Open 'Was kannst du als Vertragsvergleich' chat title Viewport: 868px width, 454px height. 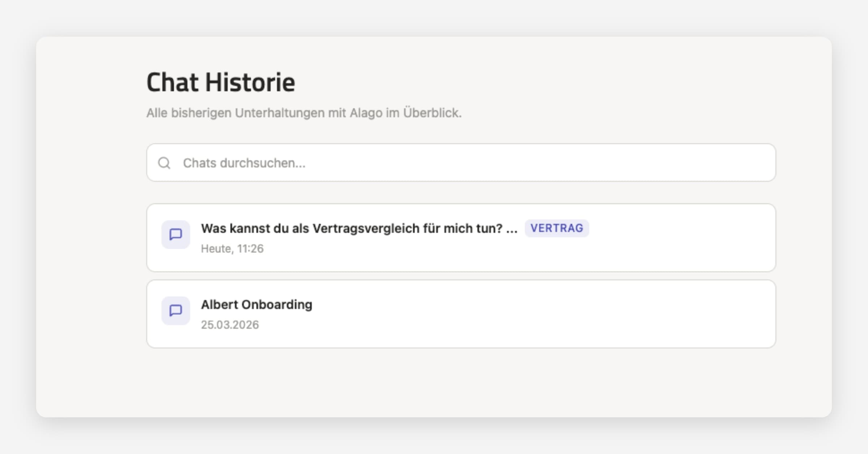(x=359, y=228)
